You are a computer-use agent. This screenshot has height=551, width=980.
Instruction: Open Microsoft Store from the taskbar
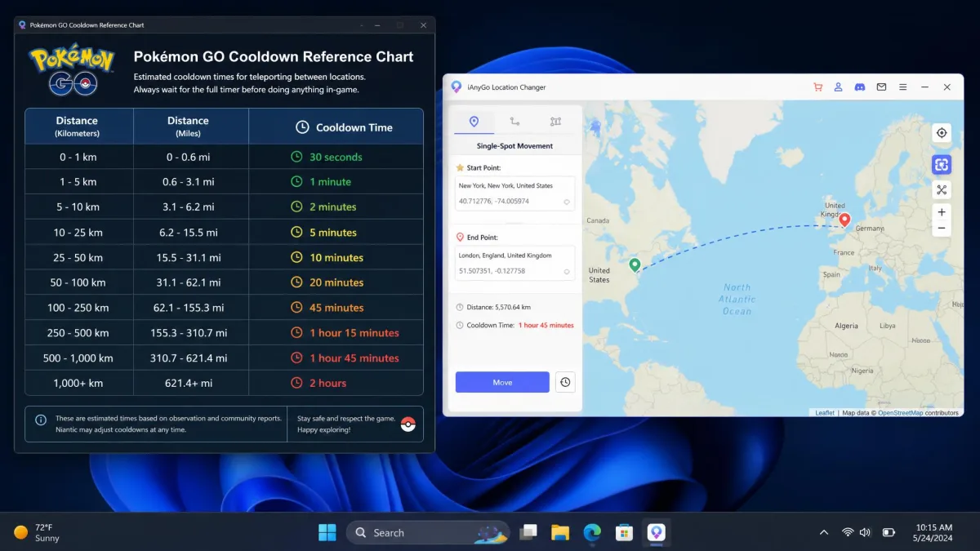pos(624,532)
